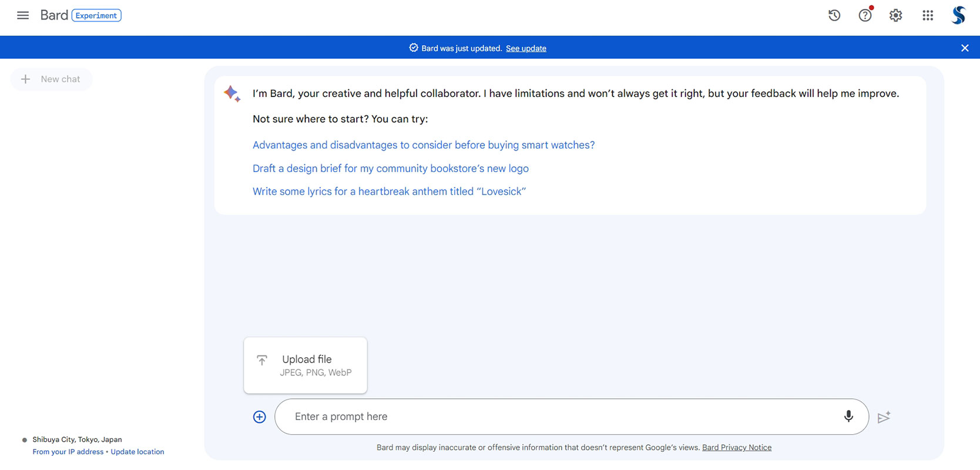Click Update location link
The image size is (980, 470).
coord(137,452)
